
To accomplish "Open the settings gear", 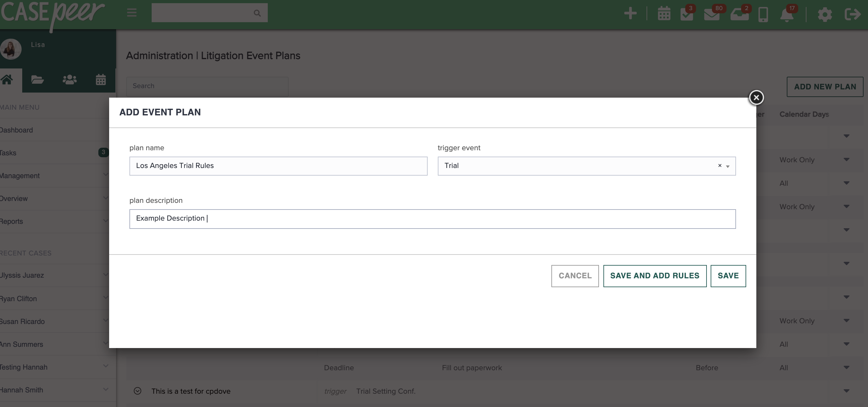I will [x=825, y=14].
